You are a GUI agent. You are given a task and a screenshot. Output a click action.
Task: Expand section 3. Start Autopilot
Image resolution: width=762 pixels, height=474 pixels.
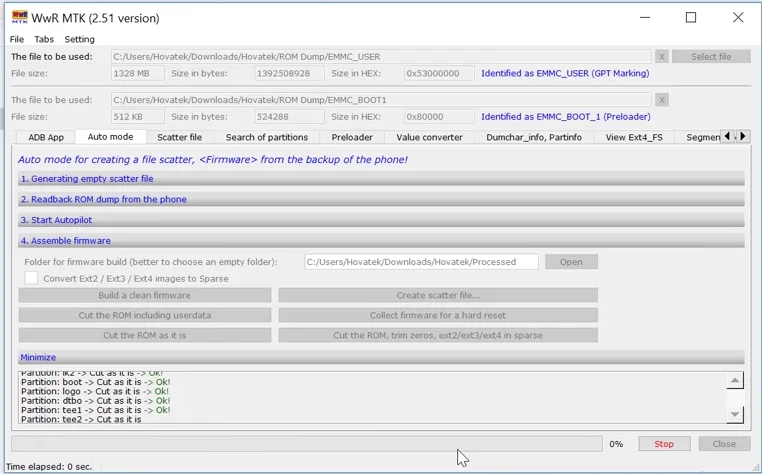point(381,220)
